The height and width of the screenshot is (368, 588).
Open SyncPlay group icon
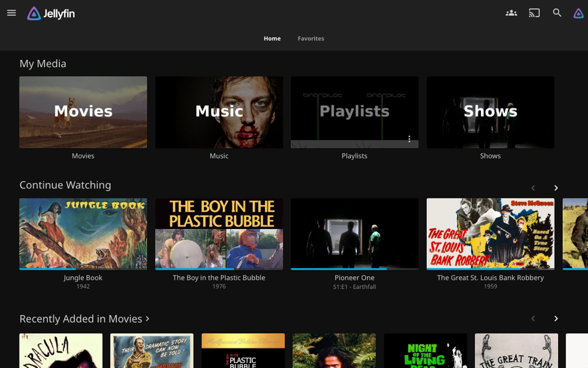(x=511, y=13)
